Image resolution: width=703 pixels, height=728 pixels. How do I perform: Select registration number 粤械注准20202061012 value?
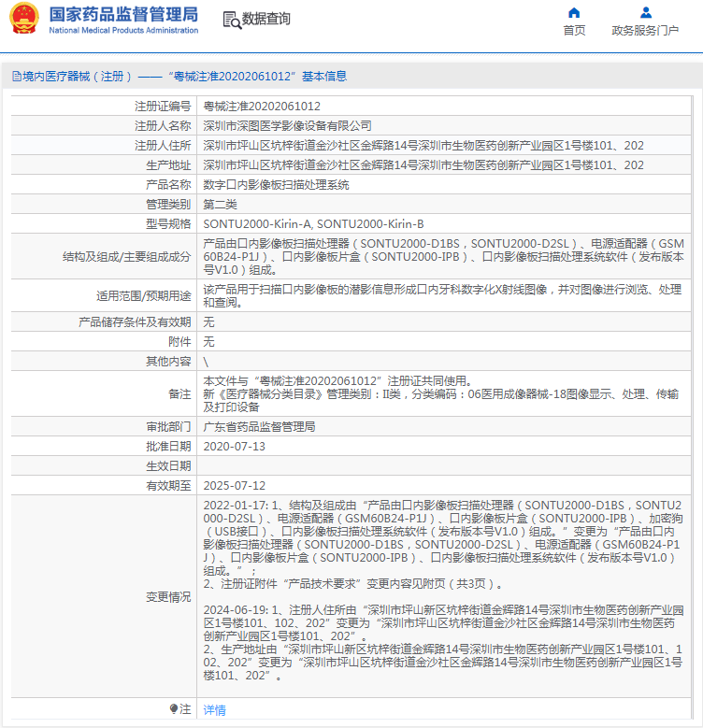(x=262, y=107)
